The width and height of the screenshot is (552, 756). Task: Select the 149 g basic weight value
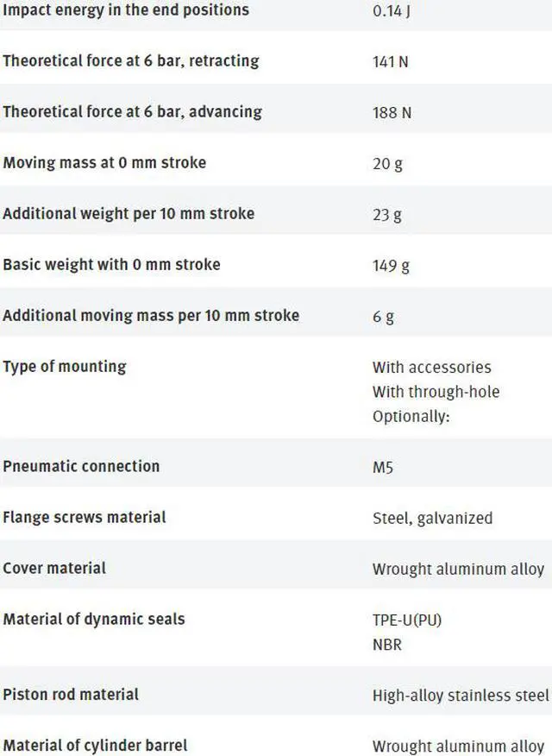click(x=391, y=265)
